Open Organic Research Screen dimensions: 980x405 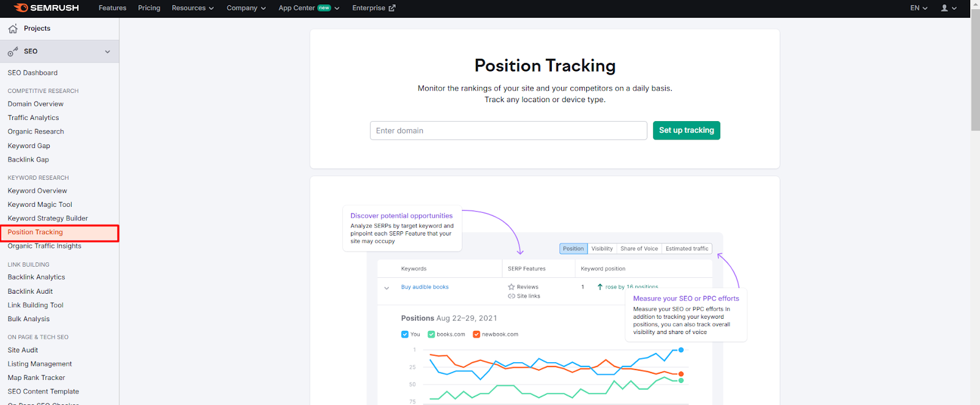click(x=36, y=132)
